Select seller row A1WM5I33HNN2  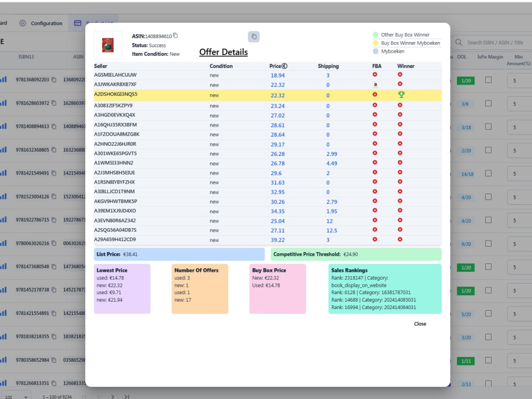click(268, 163)
